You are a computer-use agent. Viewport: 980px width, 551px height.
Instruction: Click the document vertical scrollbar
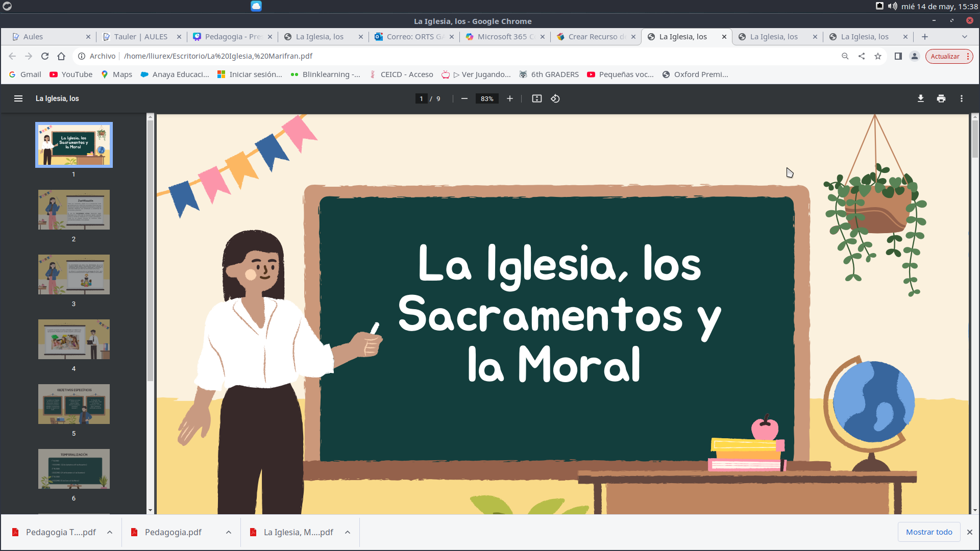(975, 139)
